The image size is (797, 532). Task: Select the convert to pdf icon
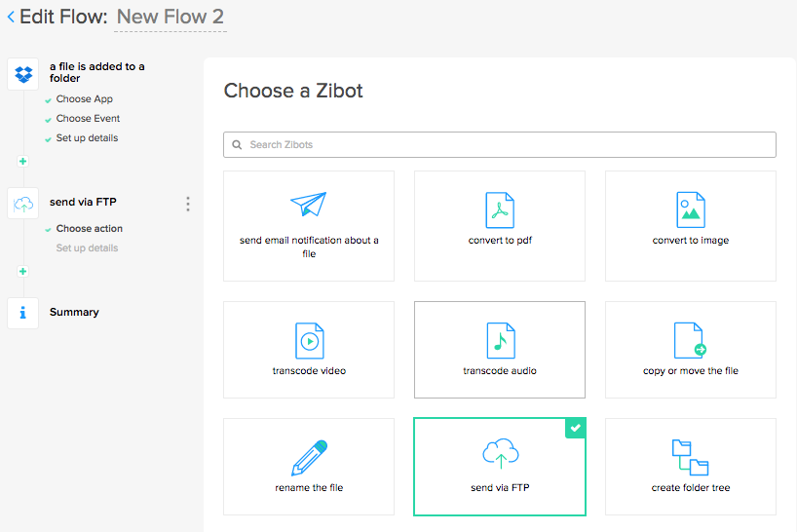click(x=500, y=209)
